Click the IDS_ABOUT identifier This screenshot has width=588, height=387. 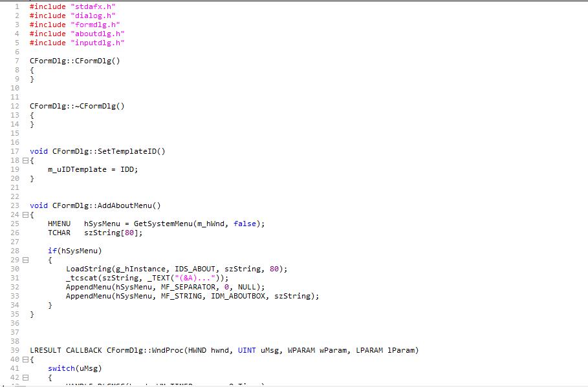[195, 269]
